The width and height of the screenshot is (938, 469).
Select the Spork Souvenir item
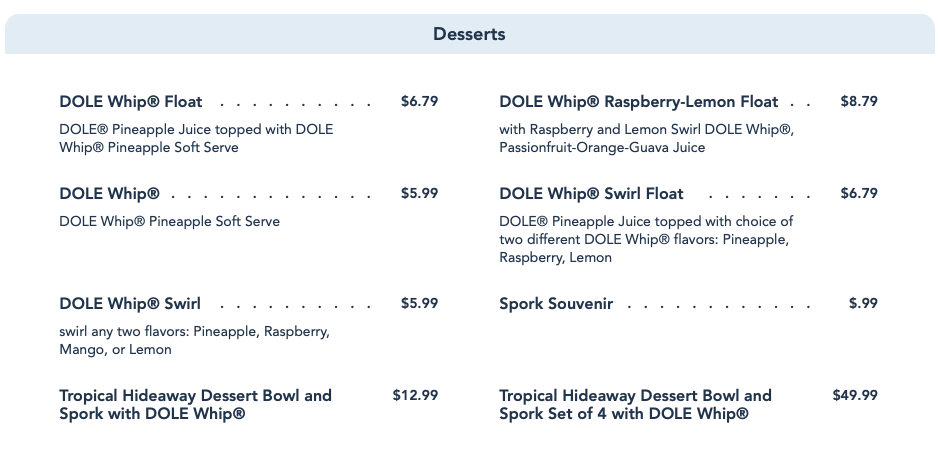556,303
